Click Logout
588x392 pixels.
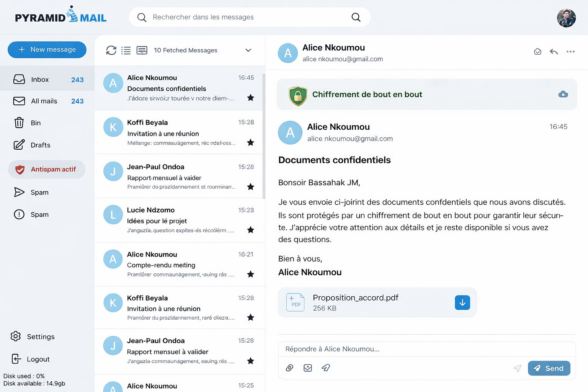[x=31, y=359]
